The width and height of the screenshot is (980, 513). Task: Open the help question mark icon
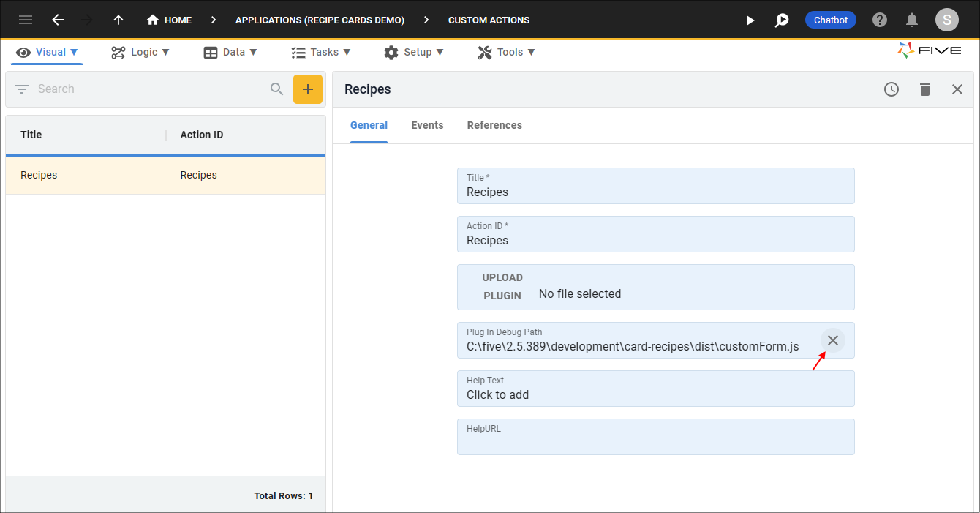coord(880,20)
